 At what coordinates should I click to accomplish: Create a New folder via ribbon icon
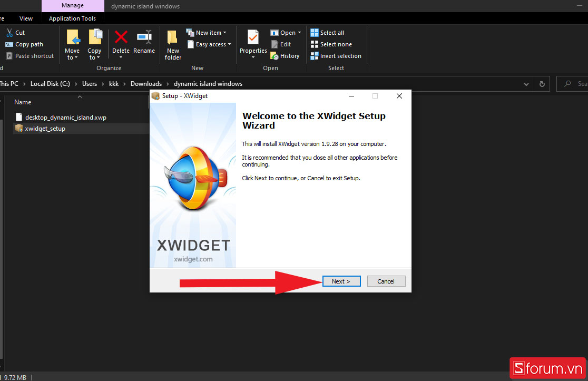click(172, 38)
